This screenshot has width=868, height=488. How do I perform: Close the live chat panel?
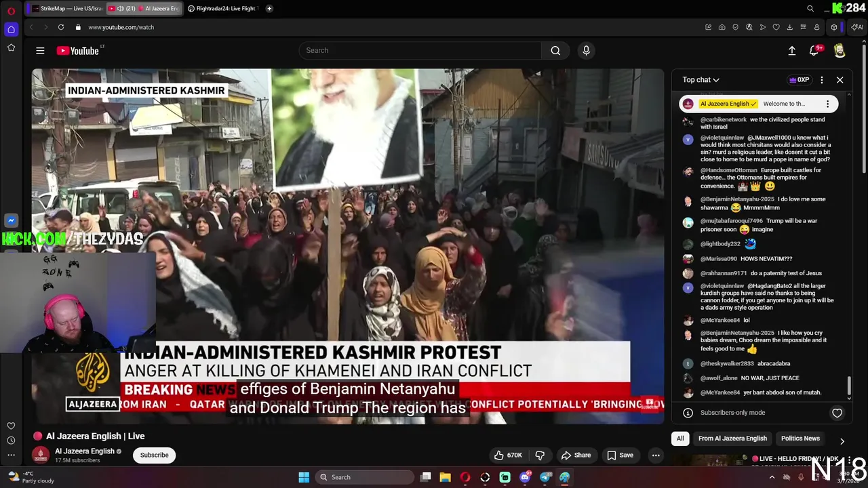click(840, 80)
